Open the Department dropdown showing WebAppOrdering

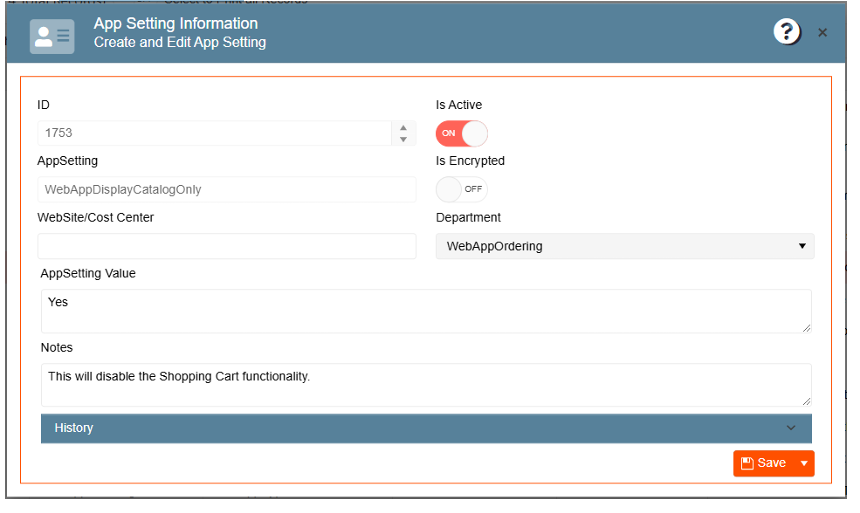[624, 246]
